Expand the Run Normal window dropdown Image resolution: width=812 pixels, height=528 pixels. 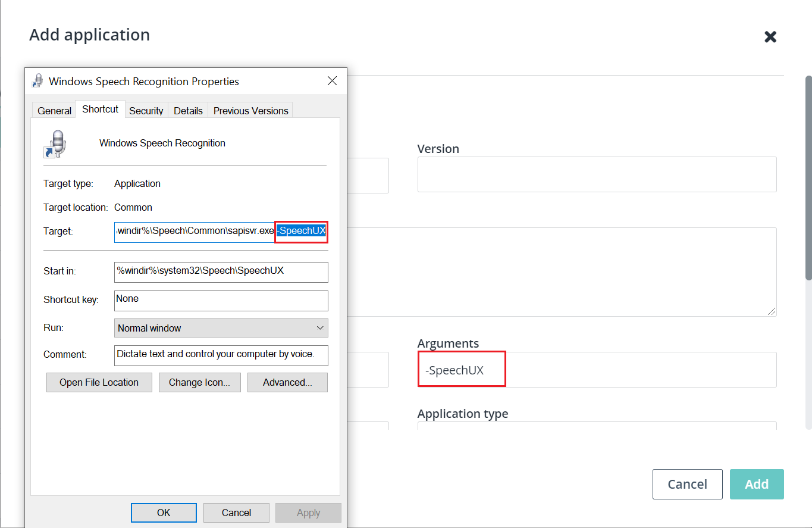tap(221, 328)
